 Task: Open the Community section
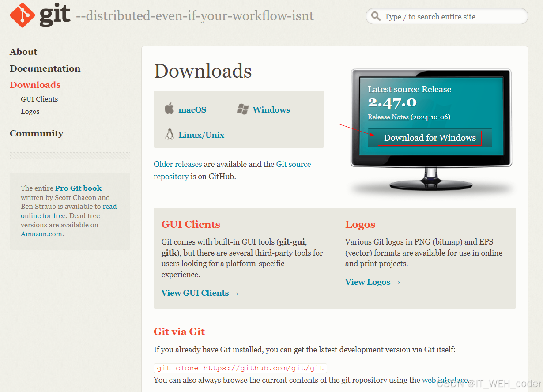coord(37,133)
